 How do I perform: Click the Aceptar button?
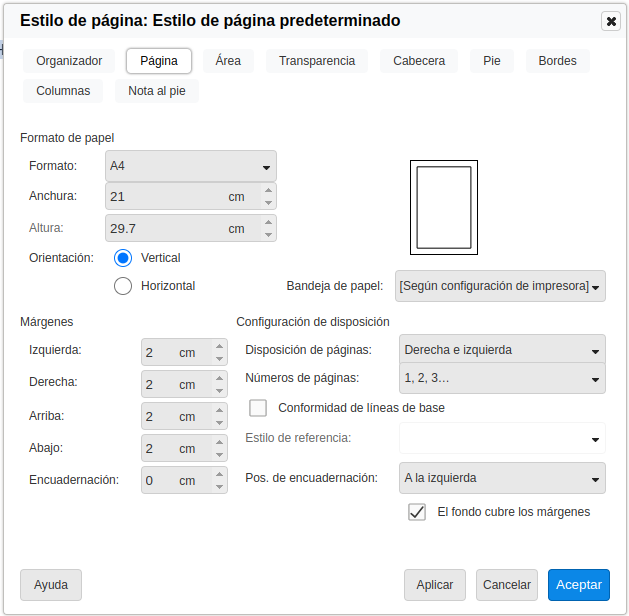[x=578, y=585]
